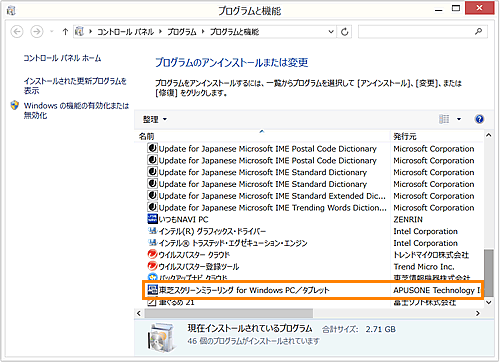Screen dimensions: 500x362
Task: Open the view options dropdown arrow
Action: pyautogui.click(x=459, y=119)
